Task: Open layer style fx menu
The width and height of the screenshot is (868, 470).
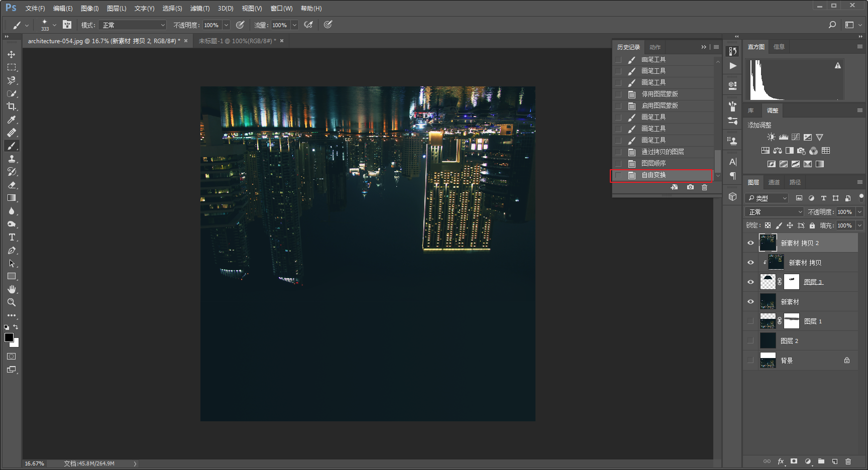Action: 781,461
